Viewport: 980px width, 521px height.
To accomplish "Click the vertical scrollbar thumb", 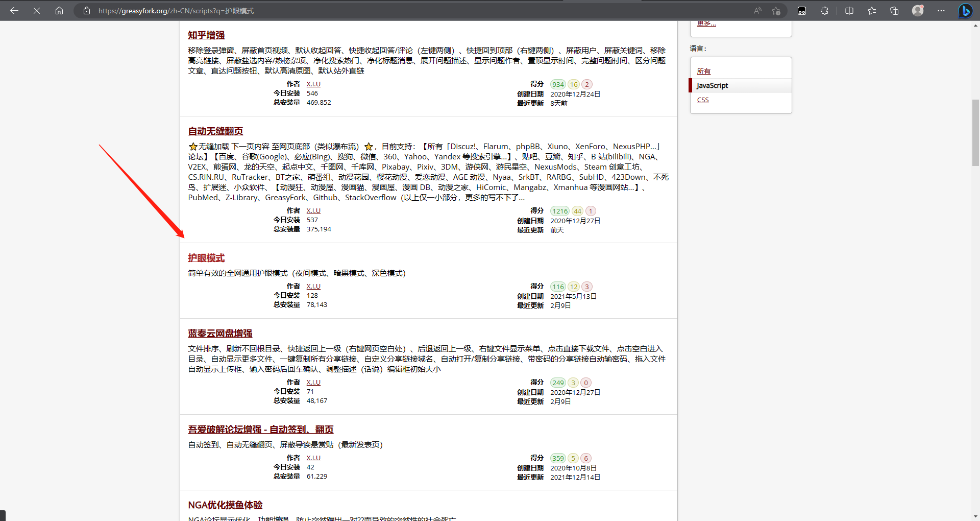I will pyautogui.click(x=975, y=133).
